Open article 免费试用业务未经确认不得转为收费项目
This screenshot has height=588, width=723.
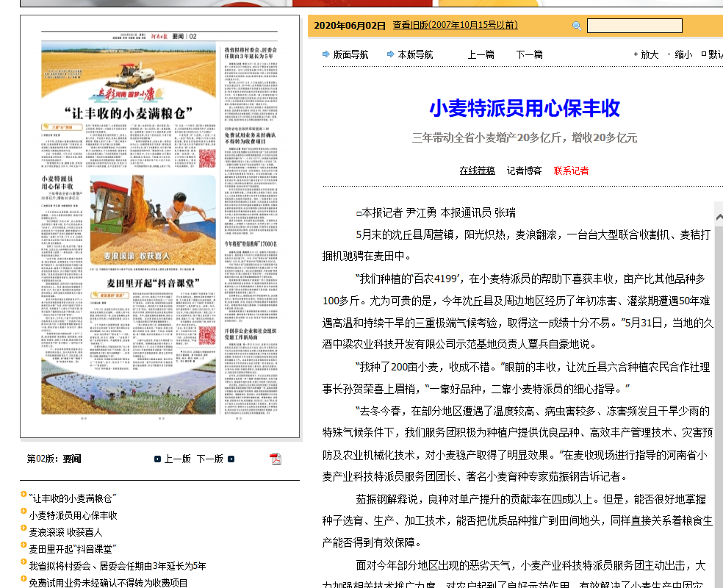click(x=108, y=582)
